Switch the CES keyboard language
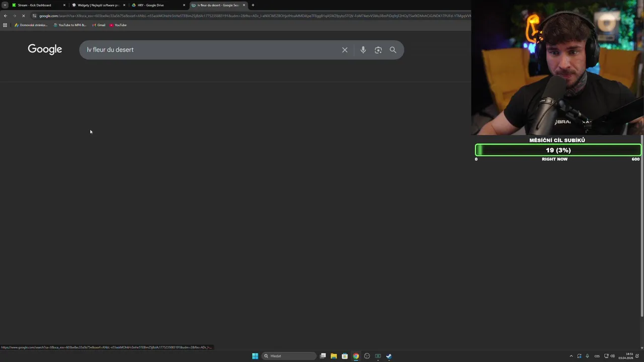The image size is (644, 362). 597,356
